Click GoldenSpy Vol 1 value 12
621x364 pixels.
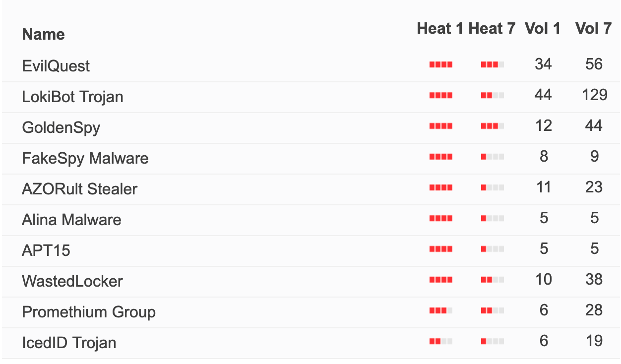tap(544, 125)
